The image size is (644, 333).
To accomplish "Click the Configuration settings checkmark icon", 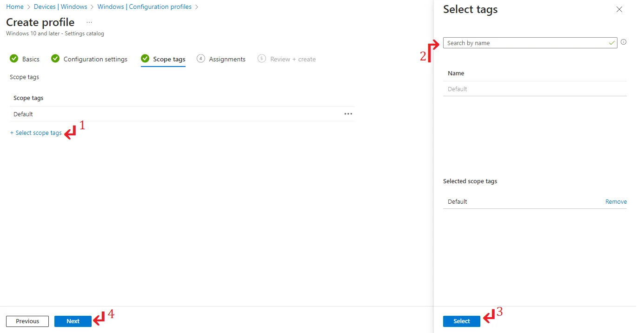I will click(x=55, y=59).
